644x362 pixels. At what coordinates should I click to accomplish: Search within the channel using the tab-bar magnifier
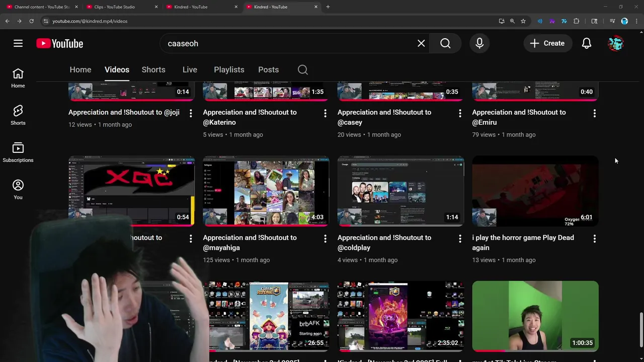point(303,70)
